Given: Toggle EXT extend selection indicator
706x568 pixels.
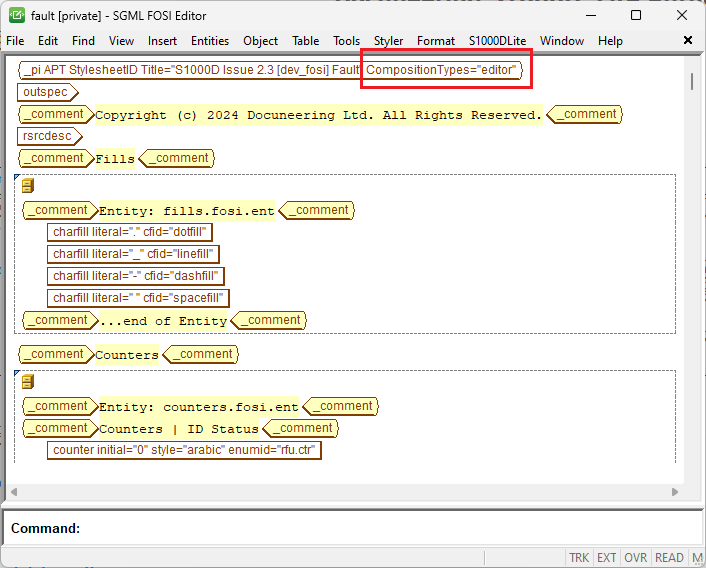Looking at the screenshot, I should point(606,558).
